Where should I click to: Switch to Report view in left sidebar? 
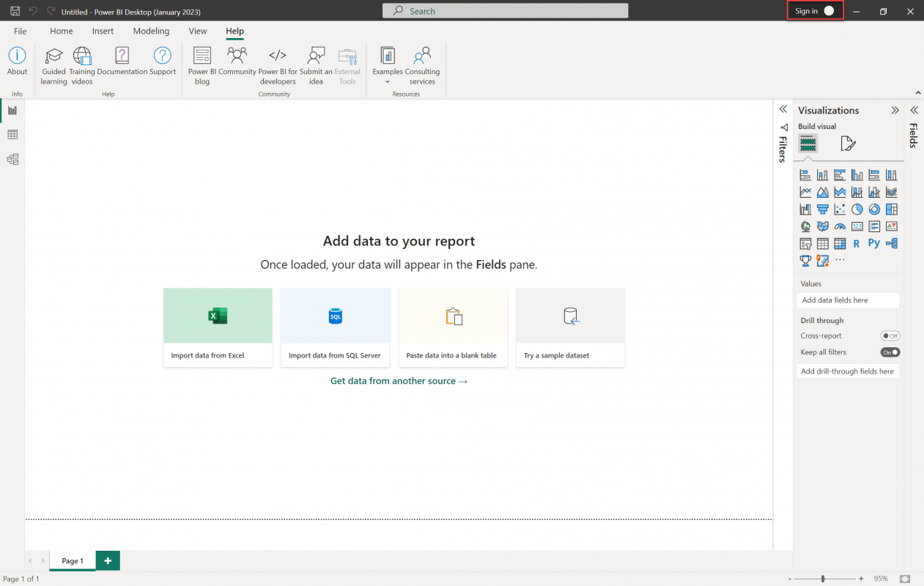click(x=12, y=111)
